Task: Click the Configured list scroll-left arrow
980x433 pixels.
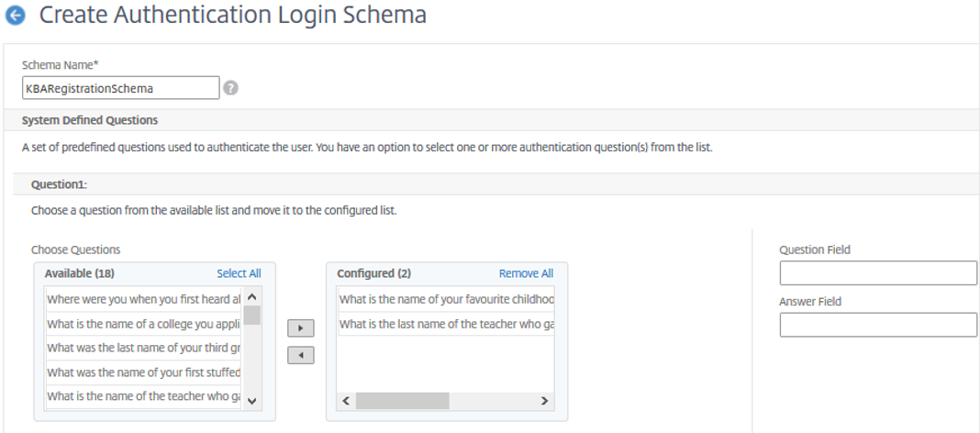Action: pos(346,401)
